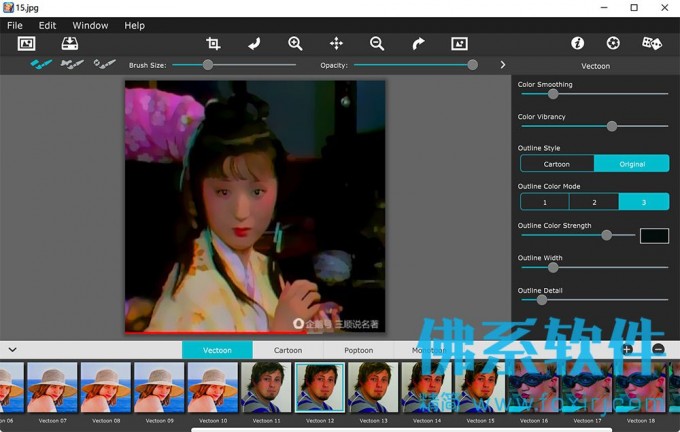Click the zoom out magnifier
The width and height of the screenshot is (680, 432).
377,43
